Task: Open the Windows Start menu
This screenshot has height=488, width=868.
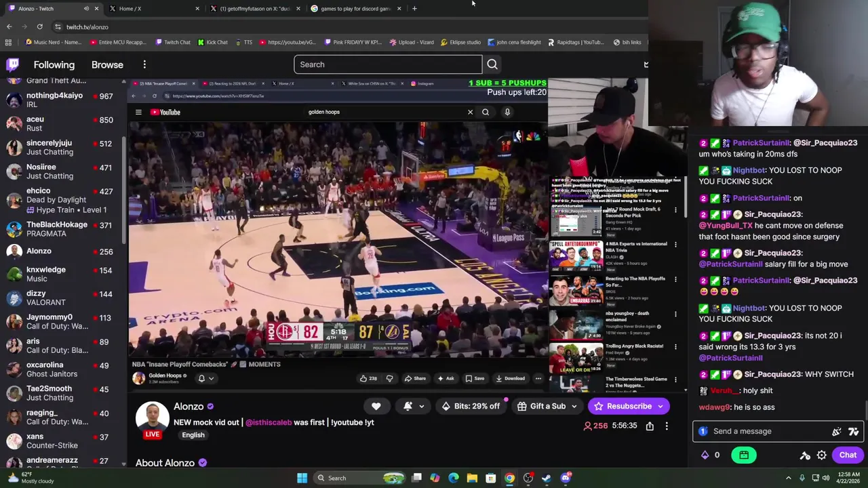Action: click(302, 478)
